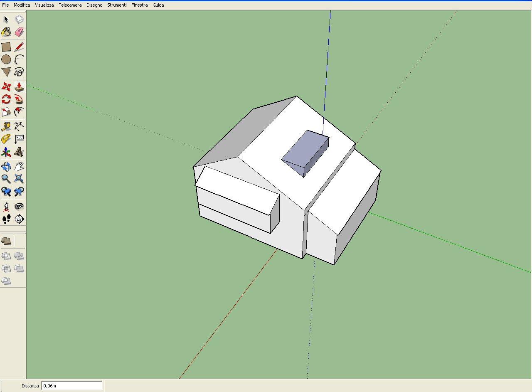Select the red pencil Line tool

[x=19, y=47]
